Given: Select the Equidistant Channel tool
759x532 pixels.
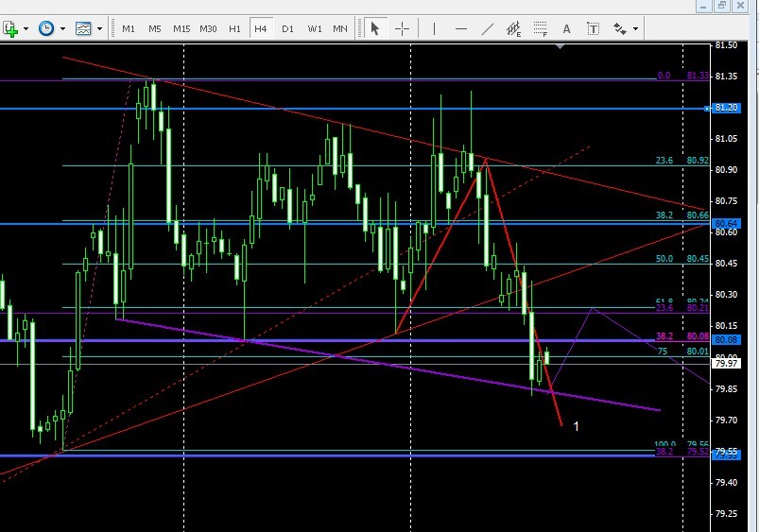Looking at the screenshot, I should [513, 29].
